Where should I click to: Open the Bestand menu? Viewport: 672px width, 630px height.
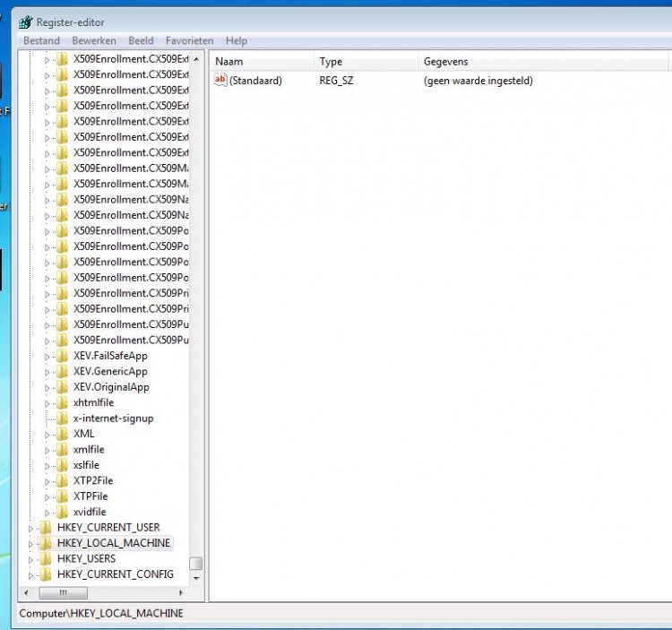[41, 41]
